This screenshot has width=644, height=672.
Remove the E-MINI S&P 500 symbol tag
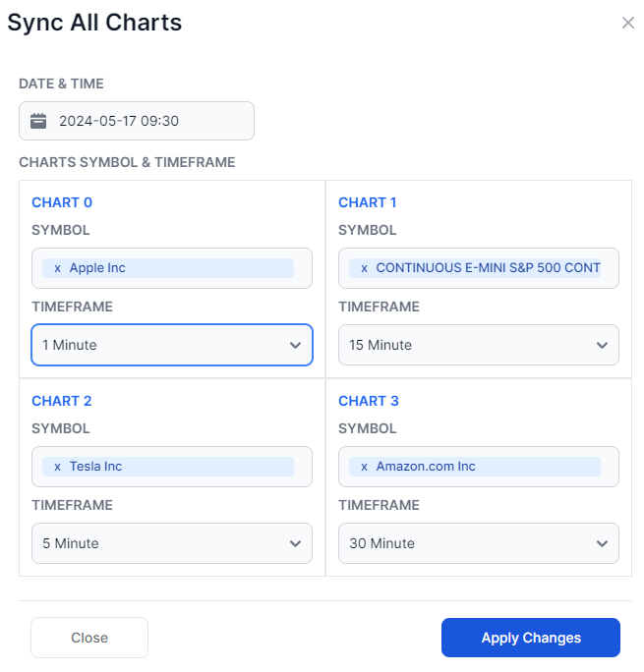click(x=364, y=268)
